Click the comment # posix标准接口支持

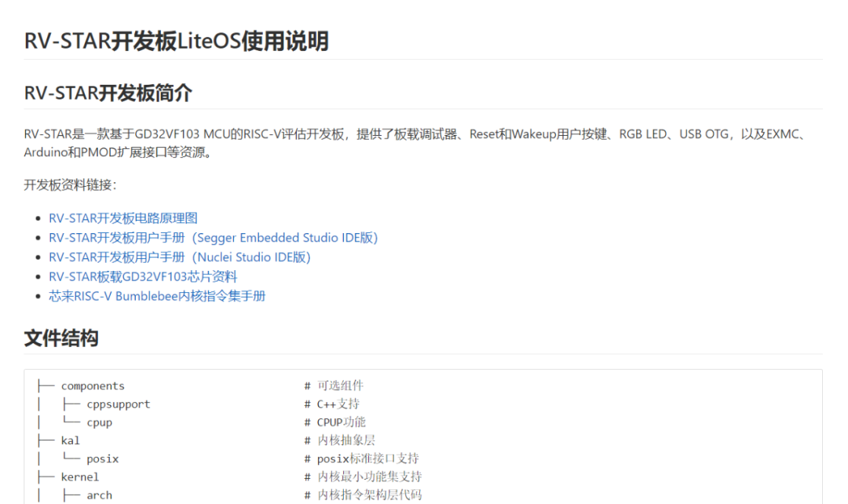(x=361, y=458)
